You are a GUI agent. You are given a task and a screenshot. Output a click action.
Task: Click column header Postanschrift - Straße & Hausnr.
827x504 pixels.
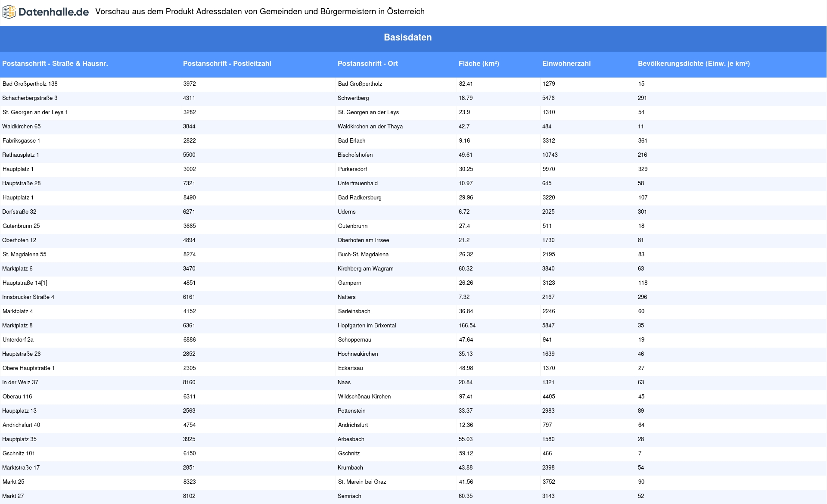coord(55,64)
